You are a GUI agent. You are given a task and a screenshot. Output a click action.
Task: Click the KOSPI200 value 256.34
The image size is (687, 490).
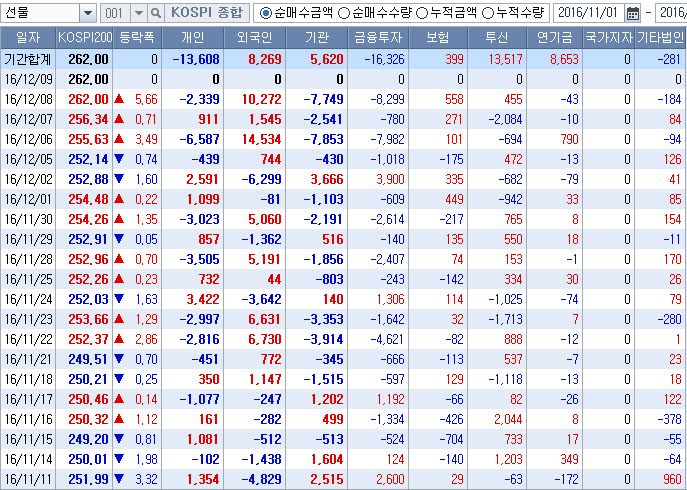(88, 119)
